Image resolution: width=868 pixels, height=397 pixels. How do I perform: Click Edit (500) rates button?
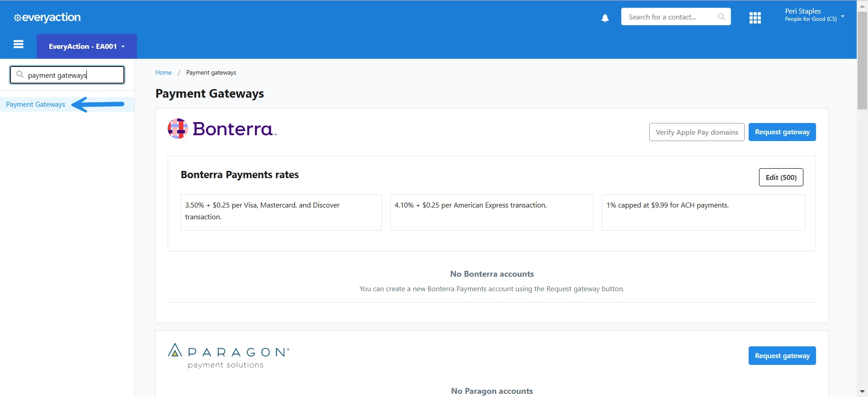click(781, 177)
